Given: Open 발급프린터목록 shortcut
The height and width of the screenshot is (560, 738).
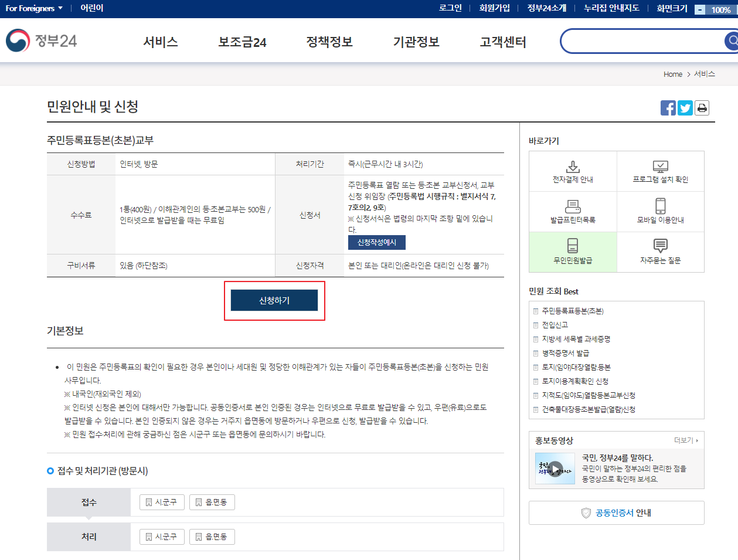Looking at the screenshot, I should [x=573, y=212].
